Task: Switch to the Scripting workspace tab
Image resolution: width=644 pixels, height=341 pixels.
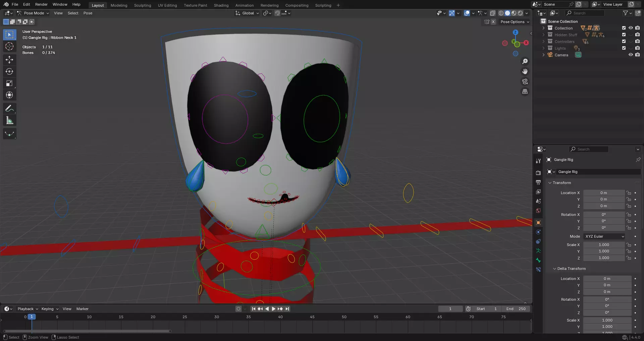Action: 323,5
